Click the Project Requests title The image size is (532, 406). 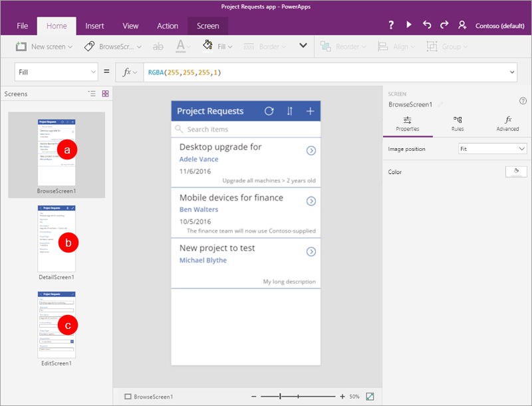click(210, 111)
